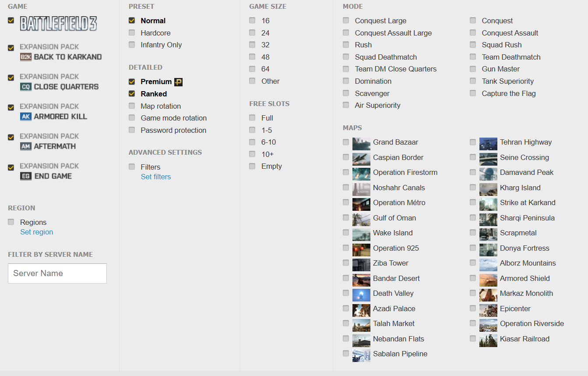This screenshot has width=588, height=376.
Task: Click the CQ Close Quarters badge
Action: click(x=26, y=87)
